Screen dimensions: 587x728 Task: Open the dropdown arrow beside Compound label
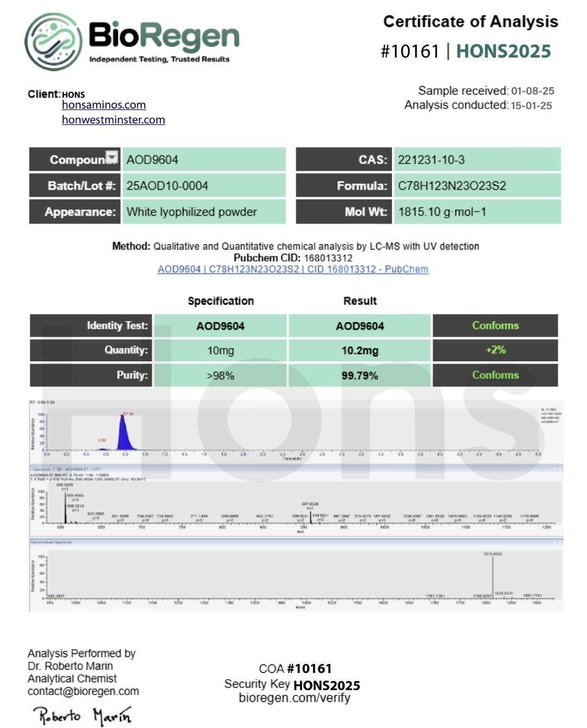[x=111, y=157]
